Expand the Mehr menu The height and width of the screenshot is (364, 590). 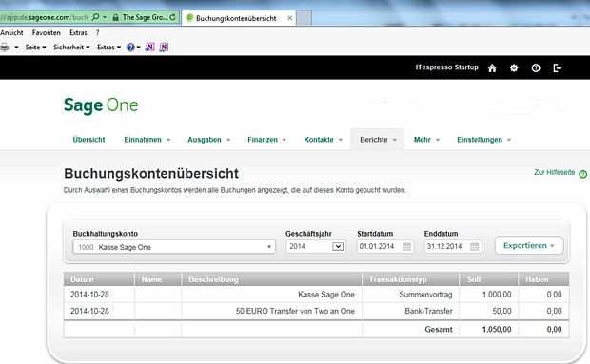coord(426,140)
